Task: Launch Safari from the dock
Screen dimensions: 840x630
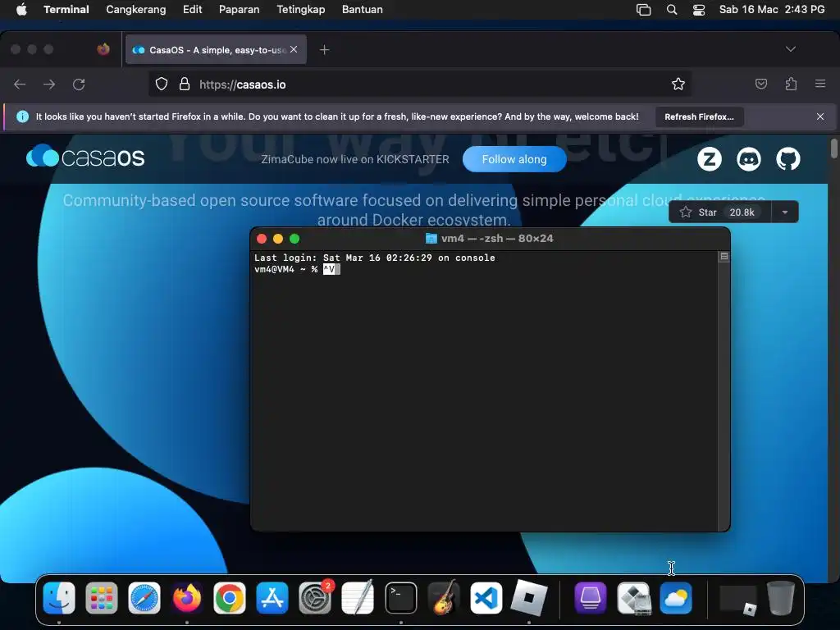Action: tap(144, 598)
